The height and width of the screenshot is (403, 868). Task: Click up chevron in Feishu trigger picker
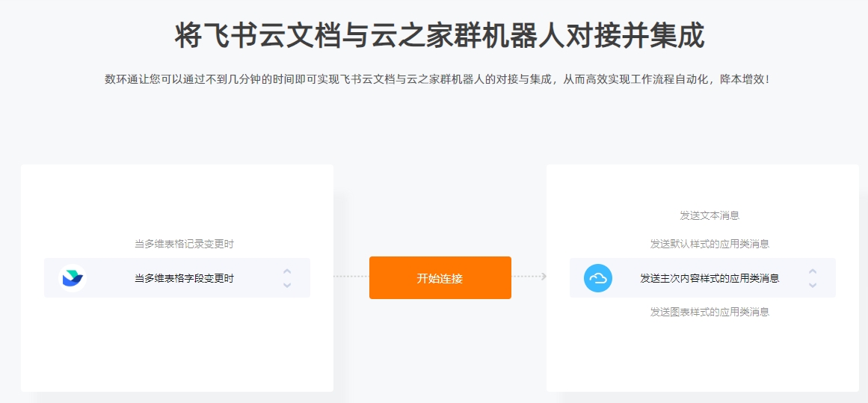(x=287, y=271)
